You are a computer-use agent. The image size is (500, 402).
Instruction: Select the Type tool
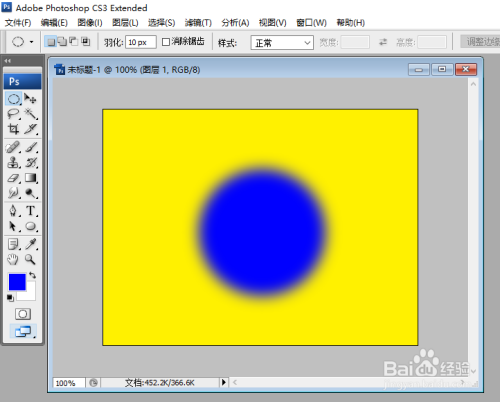(31, 211)
